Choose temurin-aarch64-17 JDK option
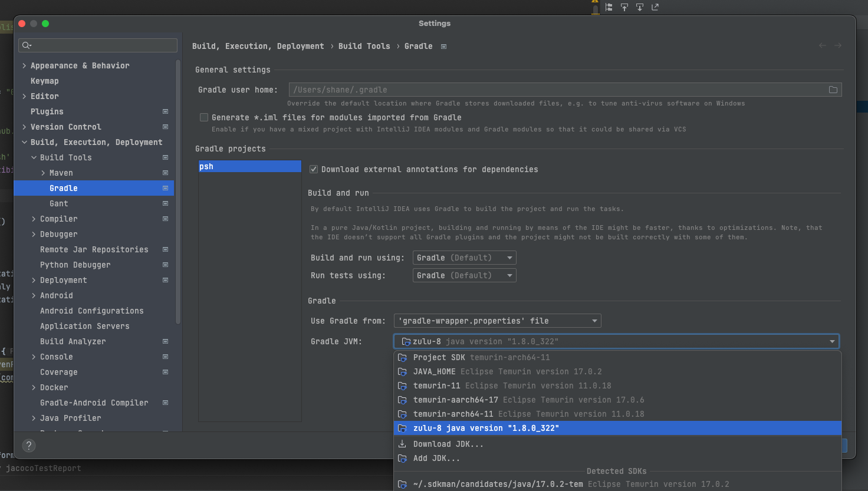Screen dimensions: 868x491 click(617, 400)
